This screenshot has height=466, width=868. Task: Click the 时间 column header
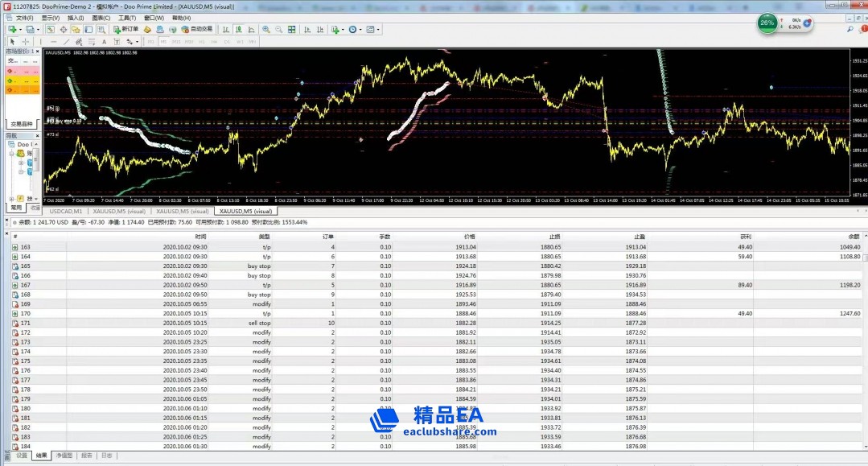click(200, 237)
